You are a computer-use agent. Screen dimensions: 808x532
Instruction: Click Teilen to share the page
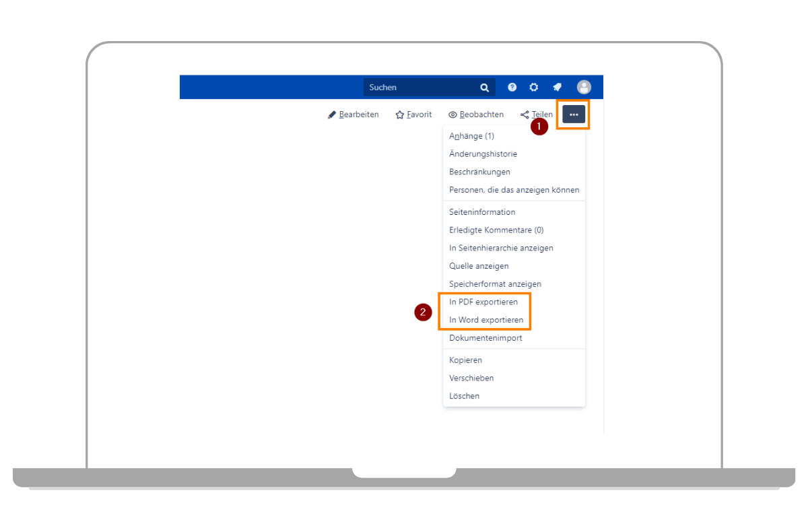[537, 114]
